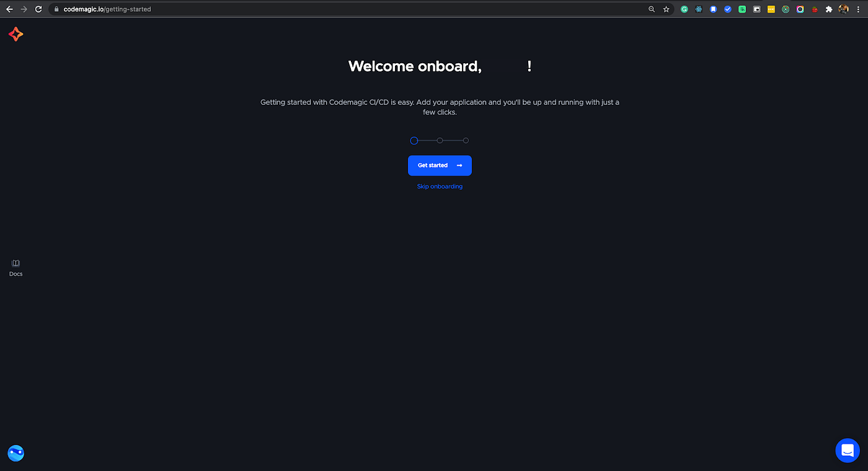Open the Extensions puzzle menu
Screen dimensions: 868x471
[829, 9]
